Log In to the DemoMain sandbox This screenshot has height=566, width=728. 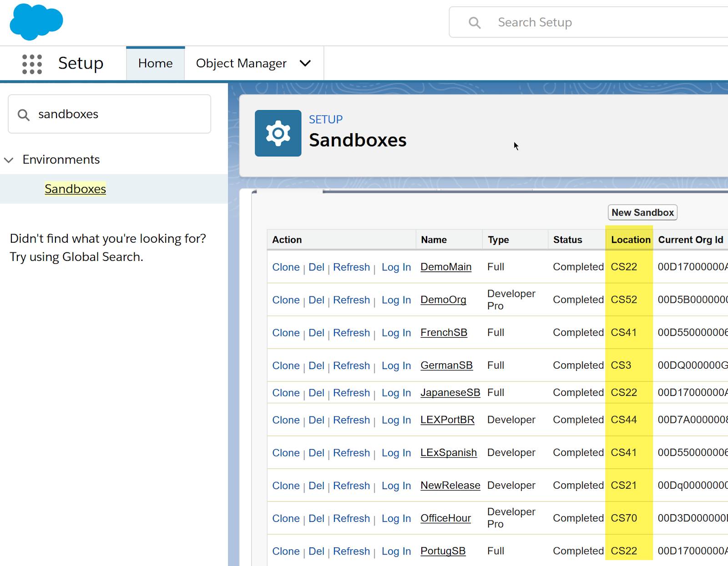point(395,267)
